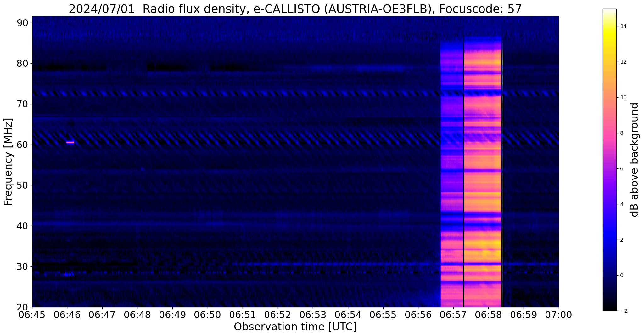
Task: Click the 06:53 time tick label
Action: 313,315
